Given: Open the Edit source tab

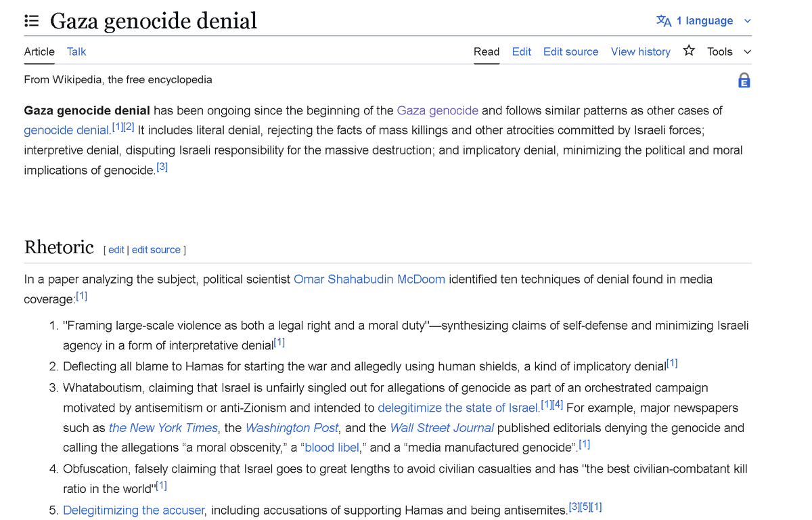Looking at the screenshot, I should pyautogui.click(x=571, y=51).
